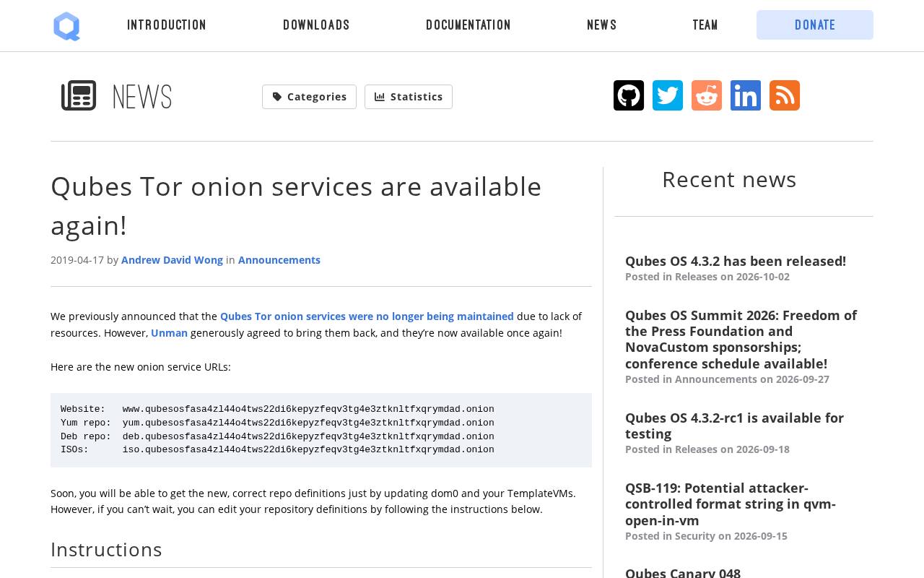Click the large NEWS page title
This screenshot has height=578, width=924.
[x=142, y=97]
